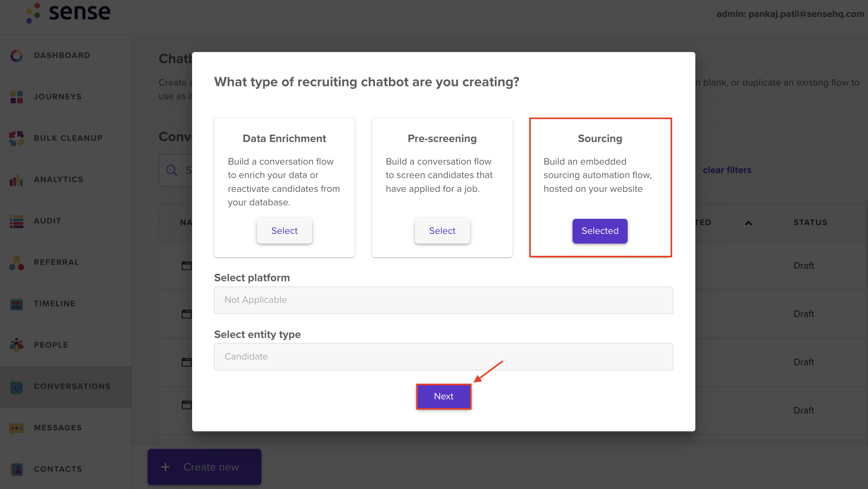Click the Selected button under Sourcing
Screen dimensions: 868x489
(600, 231)
